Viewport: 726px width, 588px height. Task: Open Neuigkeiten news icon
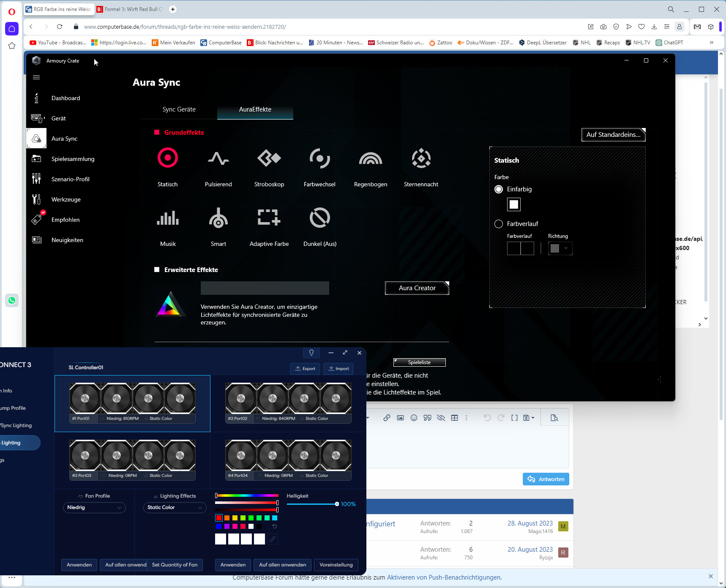point(37,240)
